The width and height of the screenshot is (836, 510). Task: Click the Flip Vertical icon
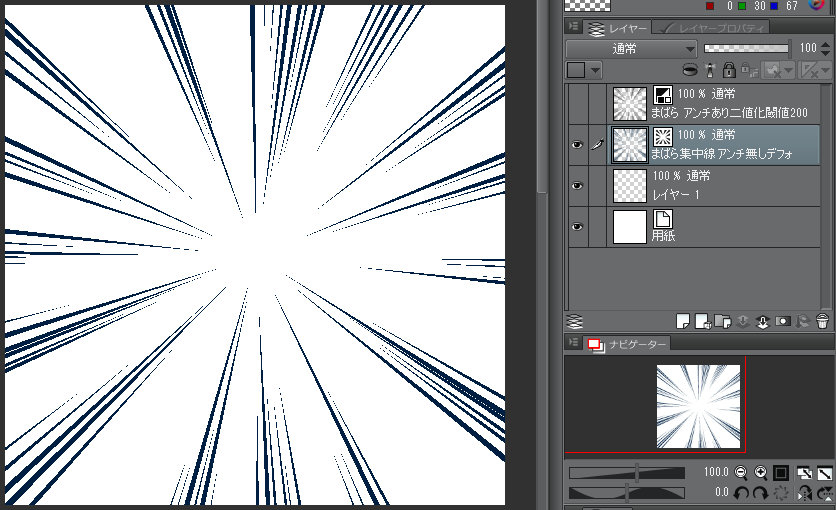[x=824, y=493]
